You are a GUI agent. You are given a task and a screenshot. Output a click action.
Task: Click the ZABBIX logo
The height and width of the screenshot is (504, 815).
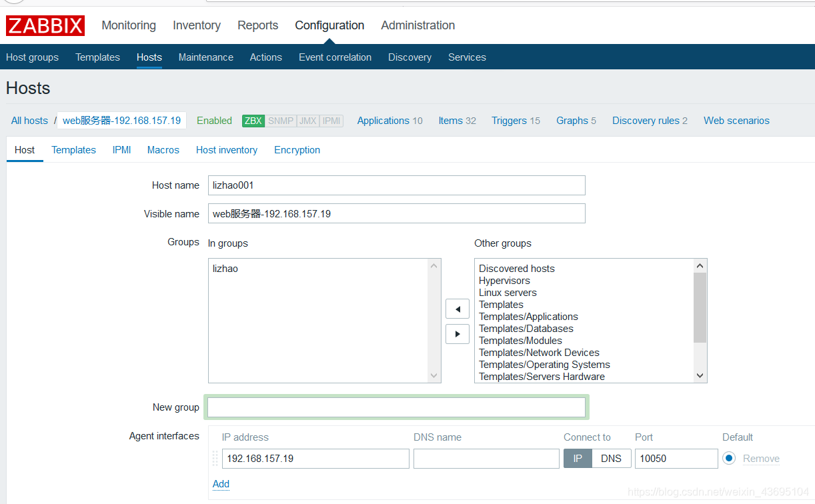pyautogui.click(x=45, y=25)
